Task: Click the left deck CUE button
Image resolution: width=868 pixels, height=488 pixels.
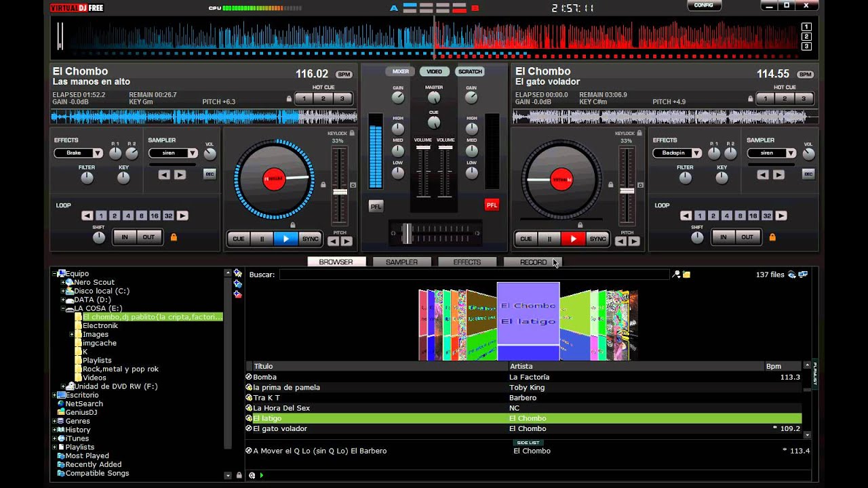Action: point(239,239)
